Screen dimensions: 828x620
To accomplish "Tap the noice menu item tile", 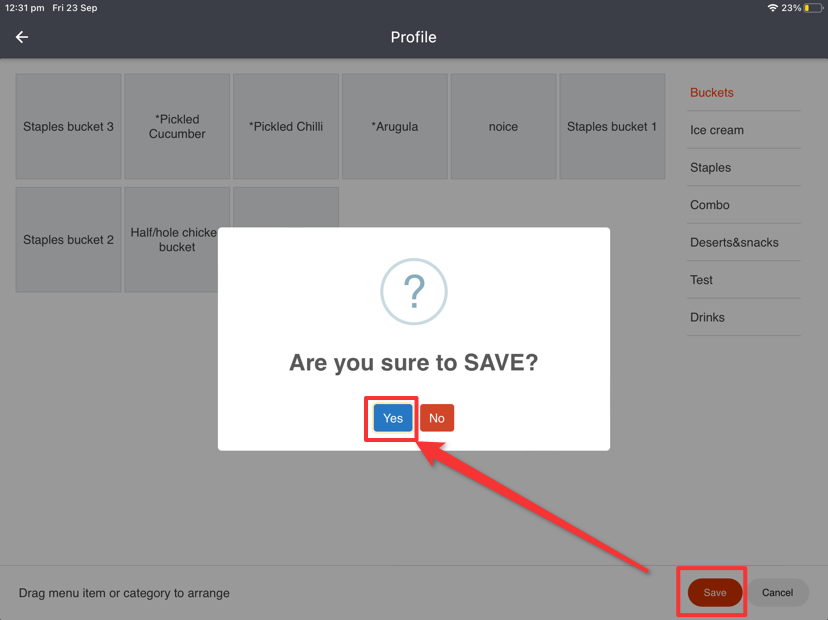I will pos(503,127).
